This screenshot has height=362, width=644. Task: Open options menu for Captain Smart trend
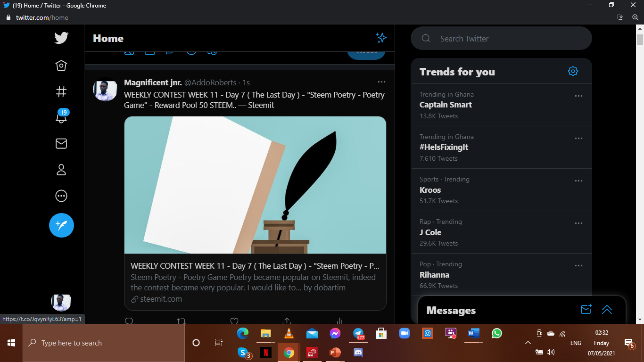tap(578, 96)
